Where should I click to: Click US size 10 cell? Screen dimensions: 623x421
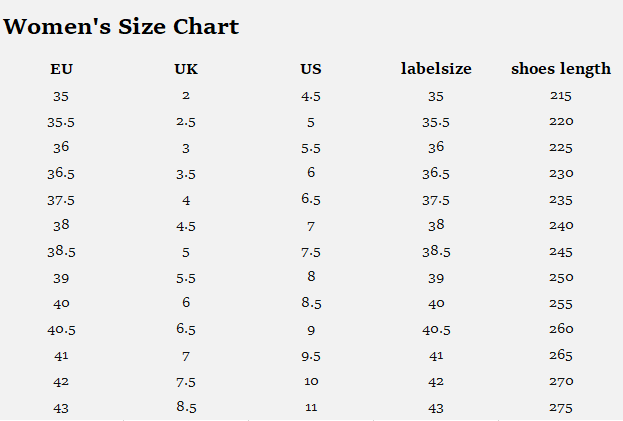(x=311, y=381)
